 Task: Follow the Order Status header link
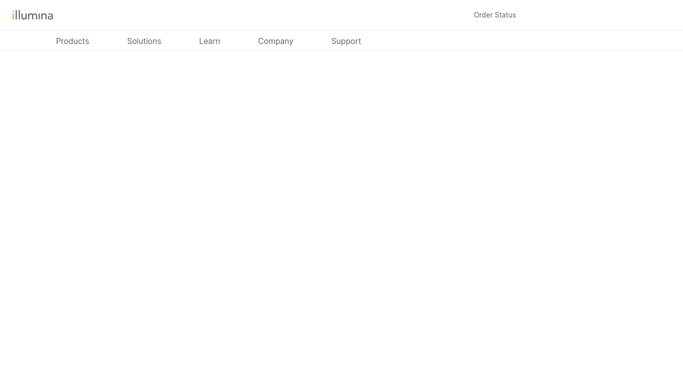point(495,15)
